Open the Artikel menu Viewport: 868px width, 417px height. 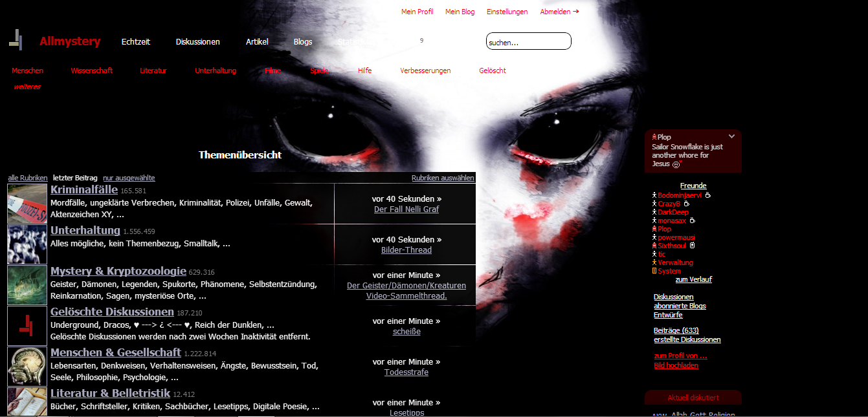(x=257, y=42)
